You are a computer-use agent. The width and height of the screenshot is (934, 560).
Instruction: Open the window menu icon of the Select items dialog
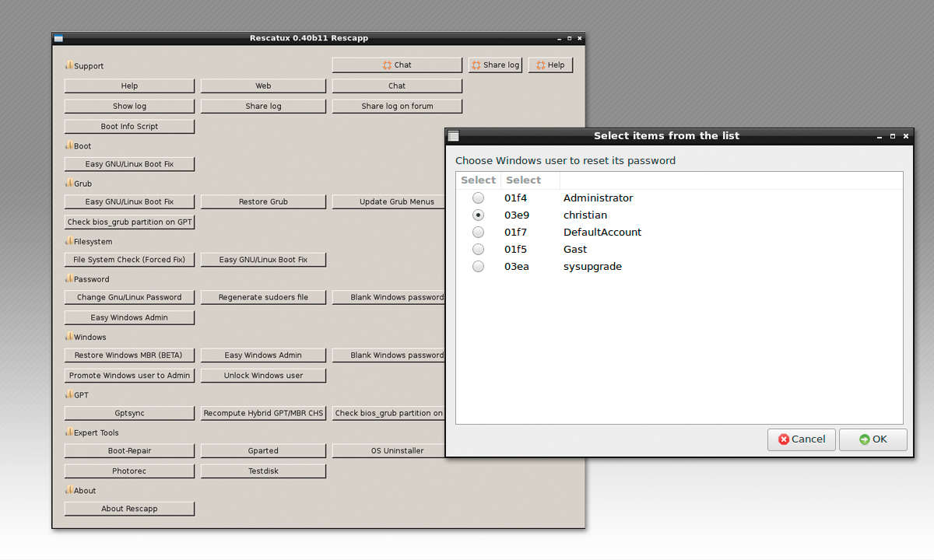[x=454, y=136]
